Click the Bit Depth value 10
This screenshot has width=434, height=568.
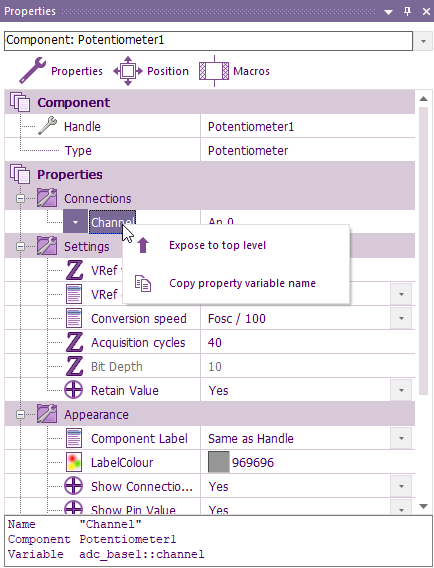[x=214, y=367]
